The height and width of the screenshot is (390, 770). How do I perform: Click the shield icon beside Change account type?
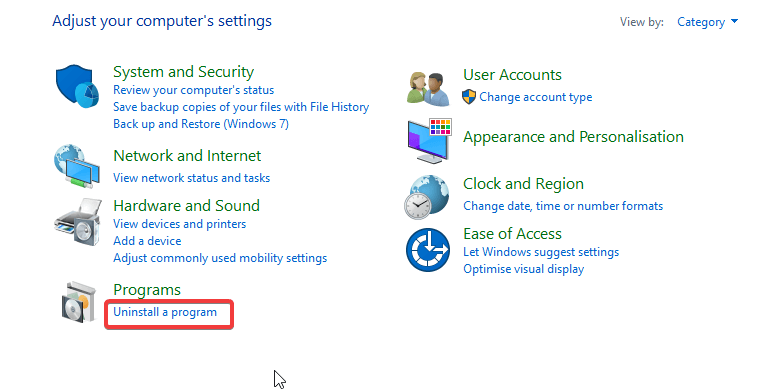click(x=469, y=97)
